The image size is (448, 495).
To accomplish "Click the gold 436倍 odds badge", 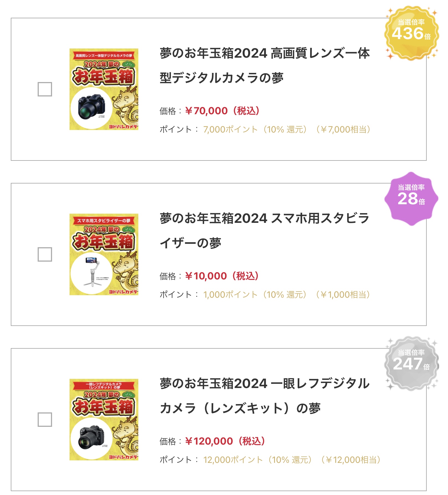I will 411,33.
